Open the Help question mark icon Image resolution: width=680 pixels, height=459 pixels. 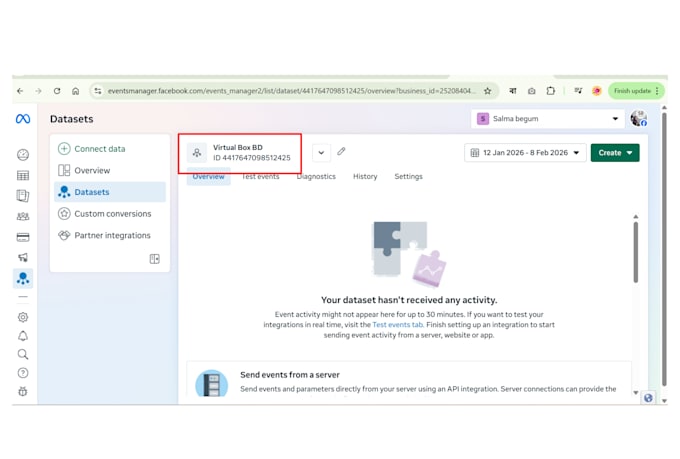point(23,373)
